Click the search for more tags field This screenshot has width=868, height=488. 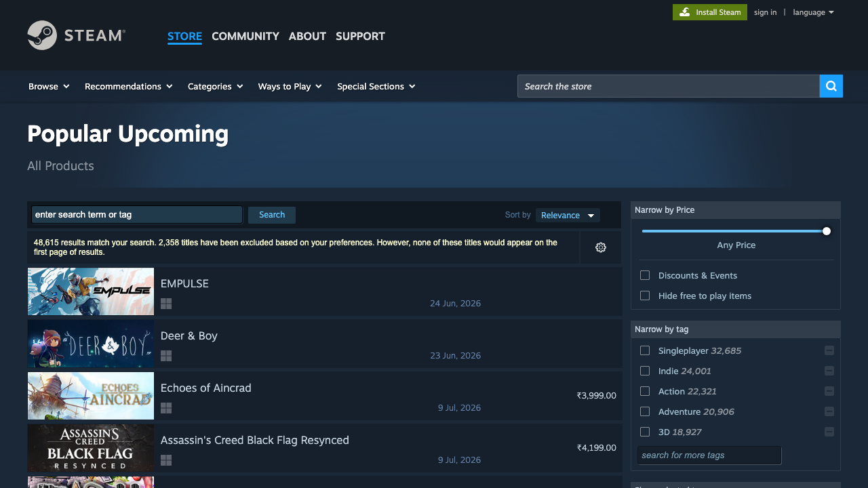(709, 455)
